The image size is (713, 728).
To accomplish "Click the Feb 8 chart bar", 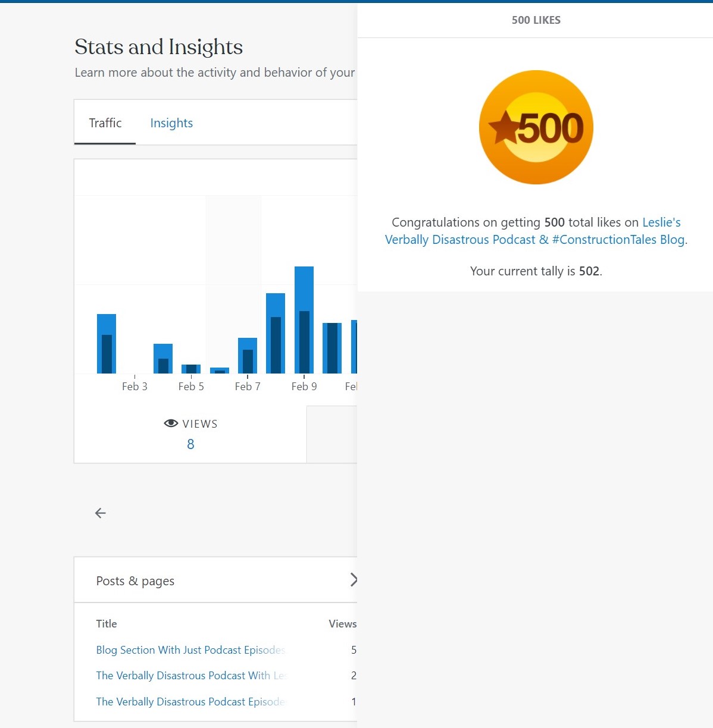I will (276, 333).
